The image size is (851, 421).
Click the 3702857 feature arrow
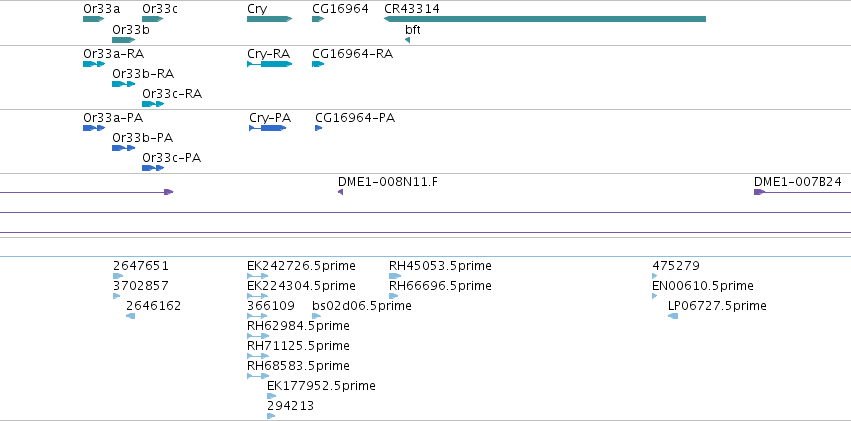[x=117, y=296]
